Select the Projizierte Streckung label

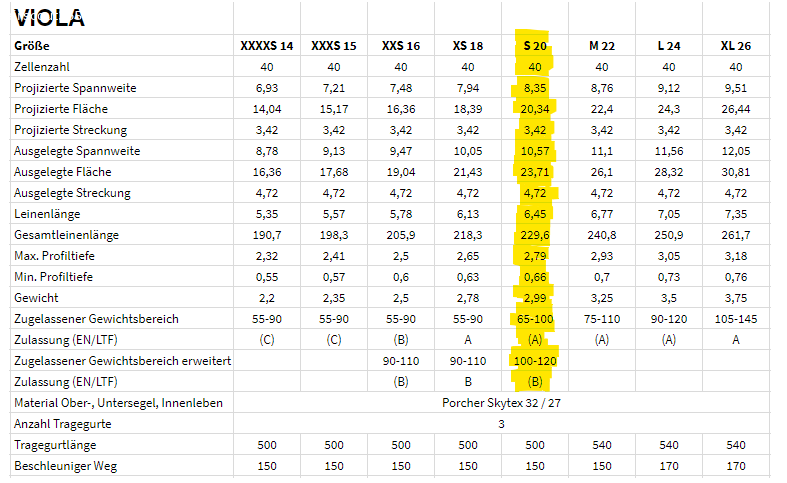coord(70,130)
